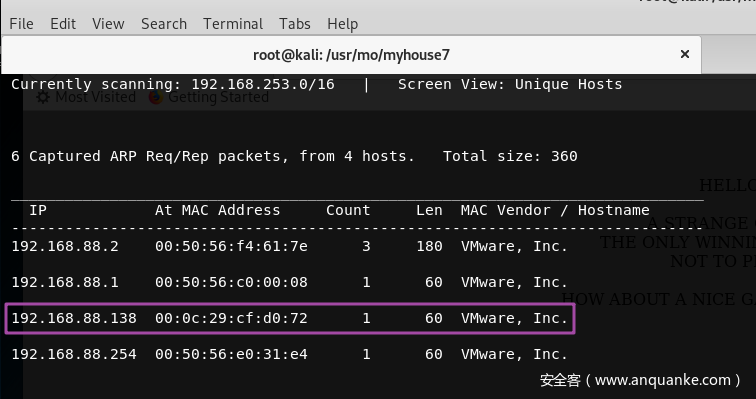Select the root@kali: /usr/mo/myhouse7 tab

351,54
